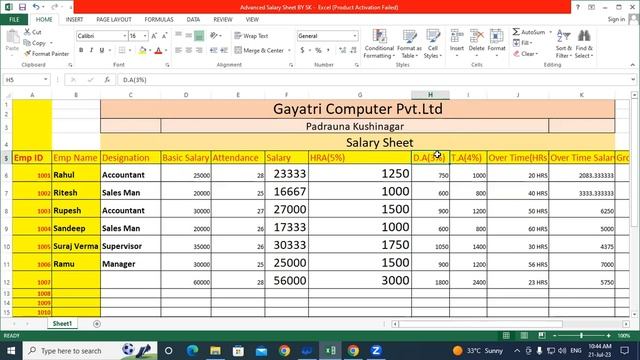Viewport: 640px width, 360px height.
Task: Toggle Underline formatting
Action: coord(102,50)
